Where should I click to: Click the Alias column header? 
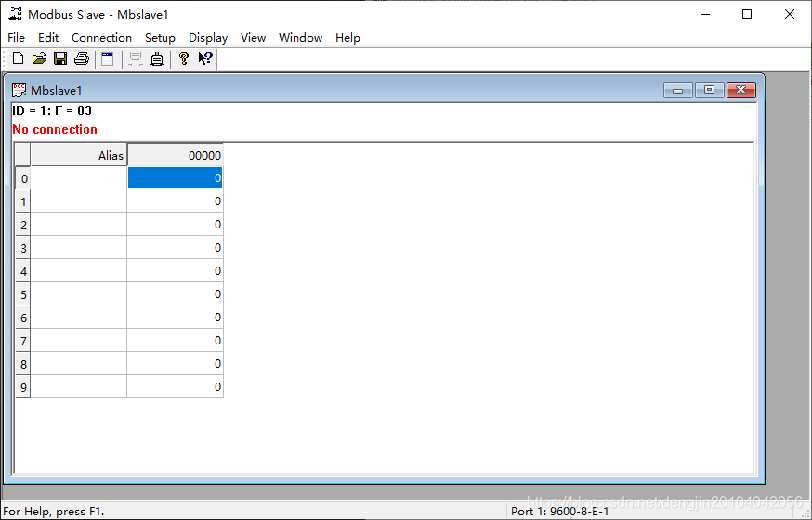click(x=79, y=155)
